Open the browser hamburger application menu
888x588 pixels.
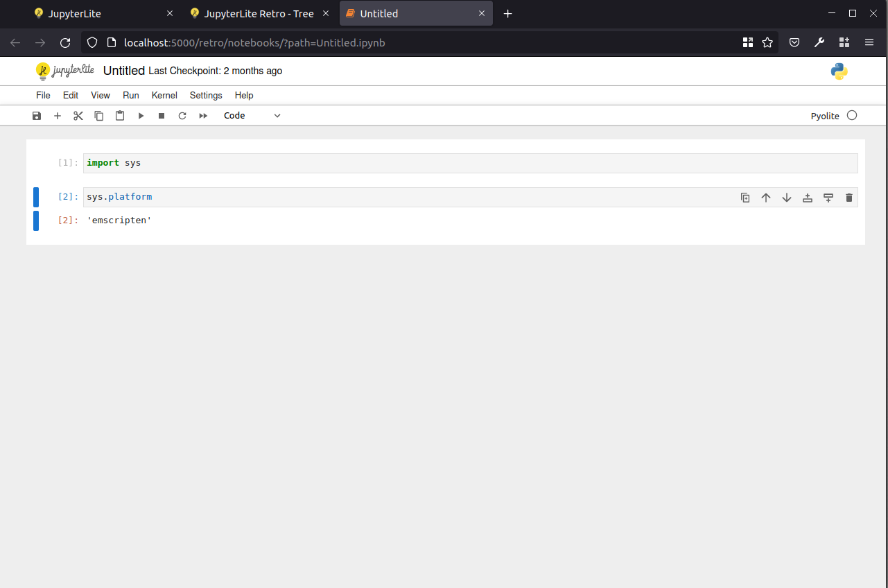click(x=869, y=43)
